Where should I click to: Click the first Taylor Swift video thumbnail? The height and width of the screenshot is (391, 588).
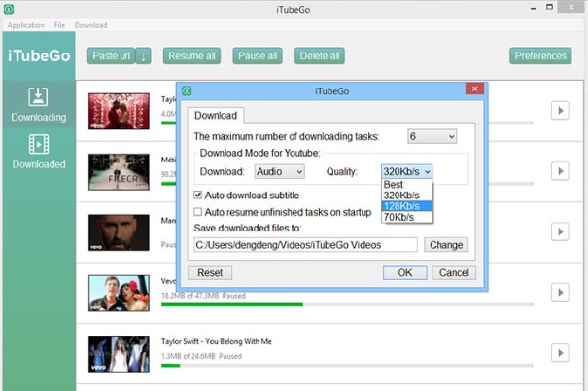pyautogui.click(x=119, y=112)
